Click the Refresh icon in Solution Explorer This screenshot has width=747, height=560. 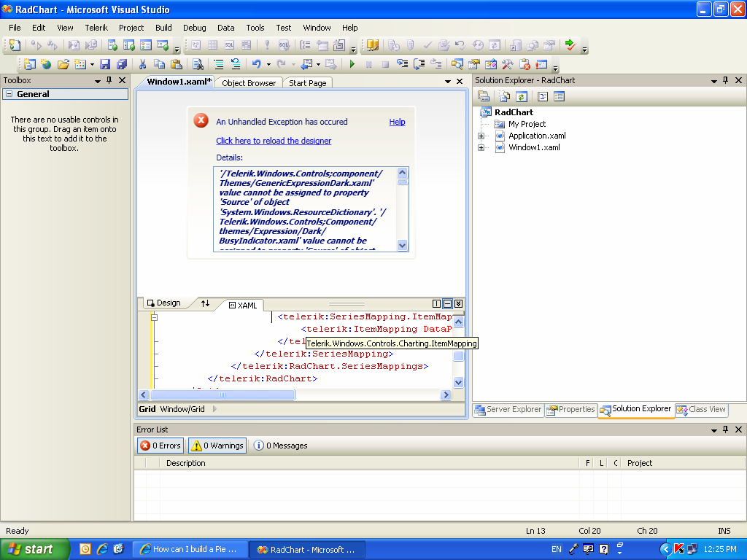point(521,97)
